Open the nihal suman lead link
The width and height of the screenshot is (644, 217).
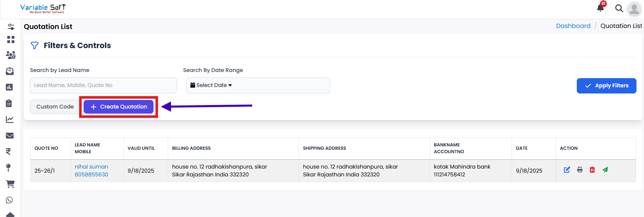pos(91,167)
